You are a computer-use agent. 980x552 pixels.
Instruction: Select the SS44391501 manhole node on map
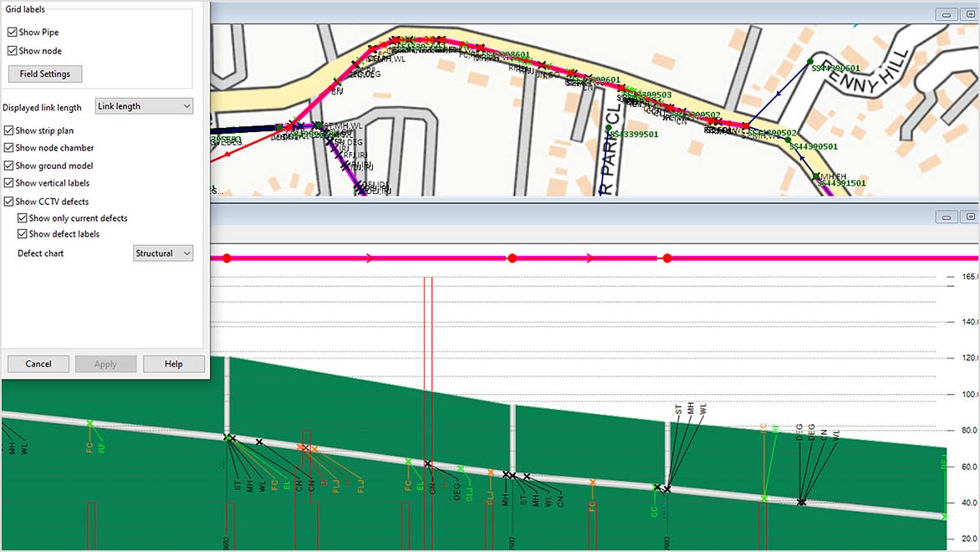[x=816, y=176]
